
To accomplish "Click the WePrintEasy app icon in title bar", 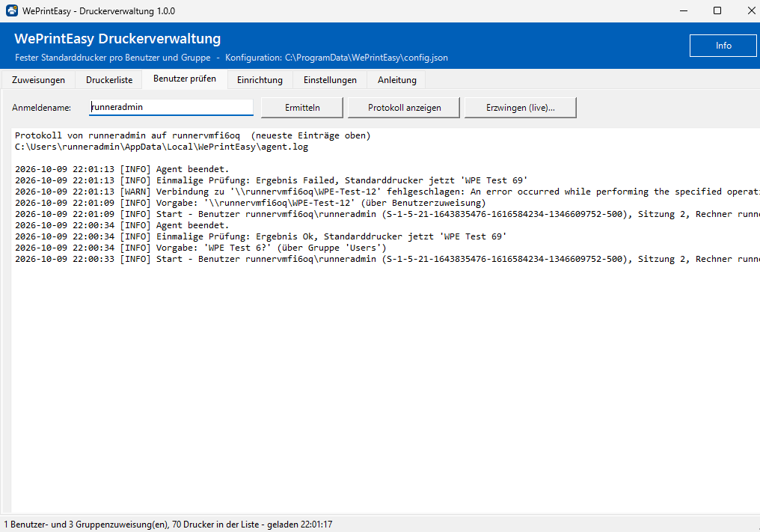I will point(12,10).
